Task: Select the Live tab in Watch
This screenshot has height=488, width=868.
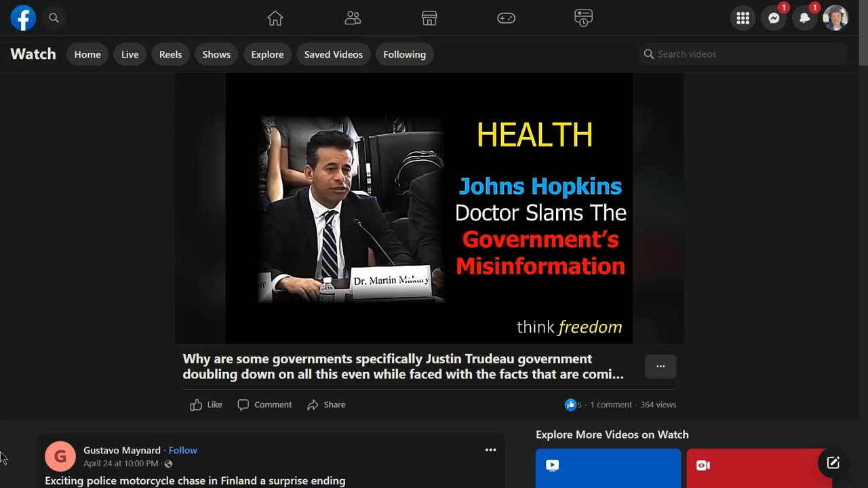Action: coord(130,54)
